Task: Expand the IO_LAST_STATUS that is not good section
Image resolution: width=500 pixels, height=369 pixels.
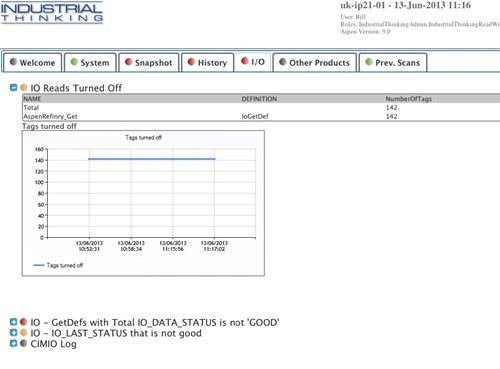Action: pyautogui.click(x=13, y=333)
